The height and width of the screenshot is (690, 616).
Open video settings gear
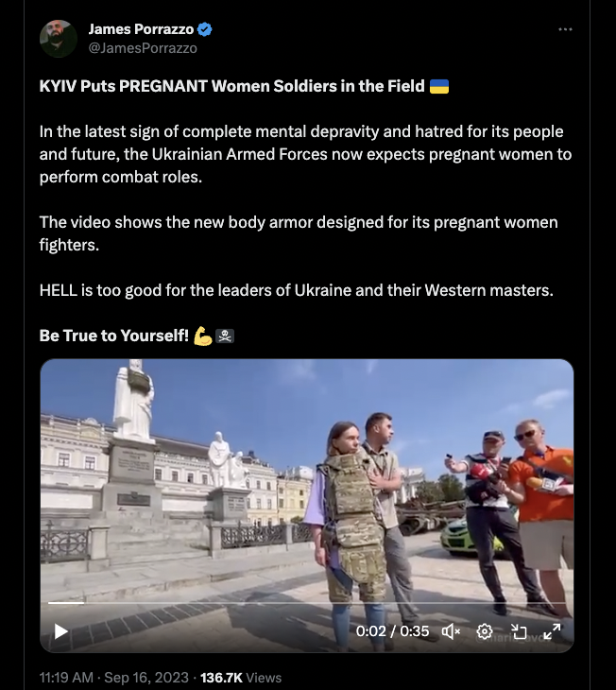485,631
